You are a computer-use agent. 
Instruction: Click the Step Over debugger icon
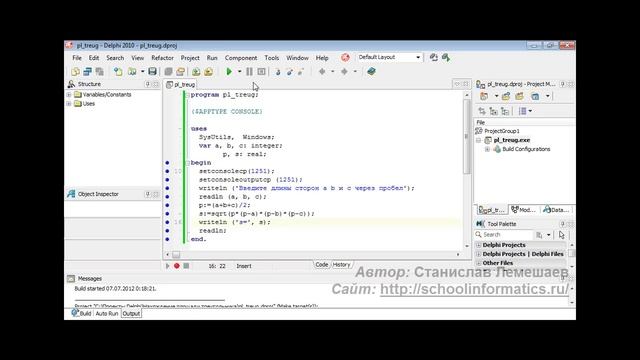point(290,71)
